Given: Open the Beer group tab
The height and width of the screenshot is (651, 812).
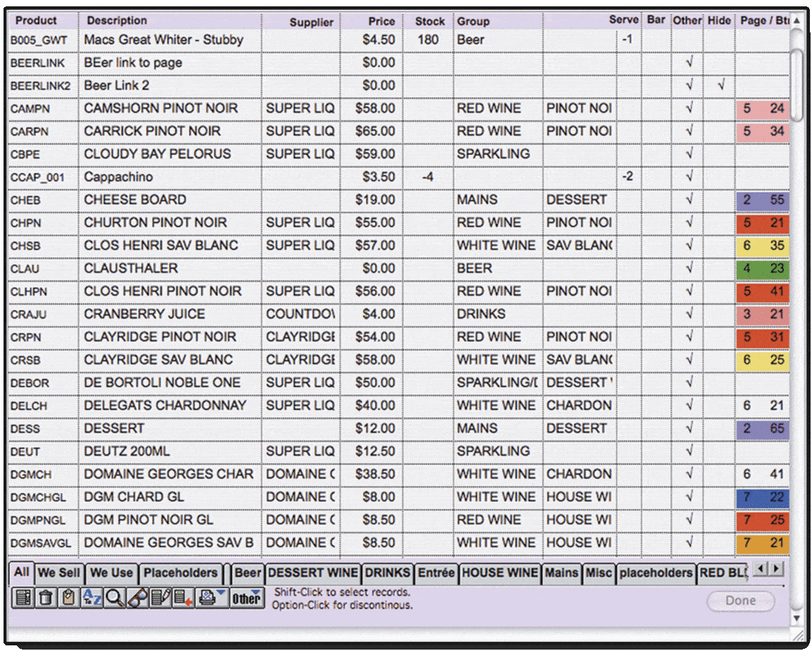Looking at the screenshot, I should click(x=247, y=573).
